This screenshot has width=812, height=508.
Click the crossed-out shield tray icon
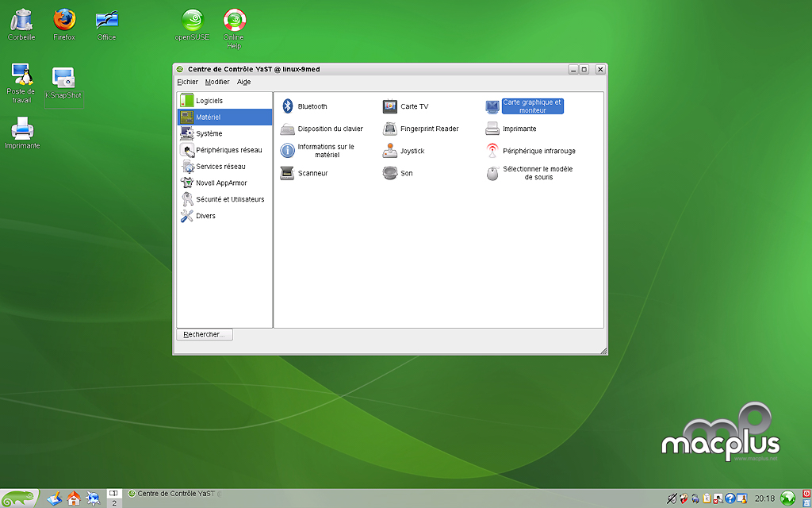672,498
